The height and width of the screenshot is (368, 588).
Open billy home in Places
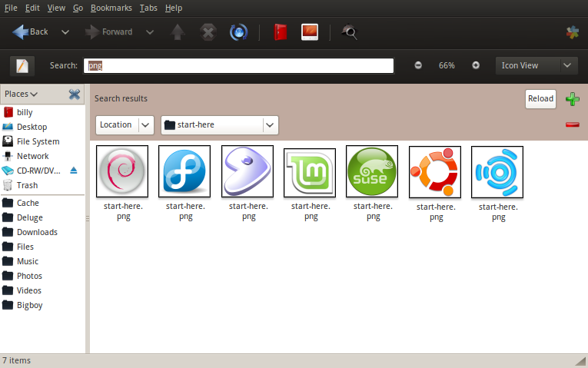[x=43, y=112]
